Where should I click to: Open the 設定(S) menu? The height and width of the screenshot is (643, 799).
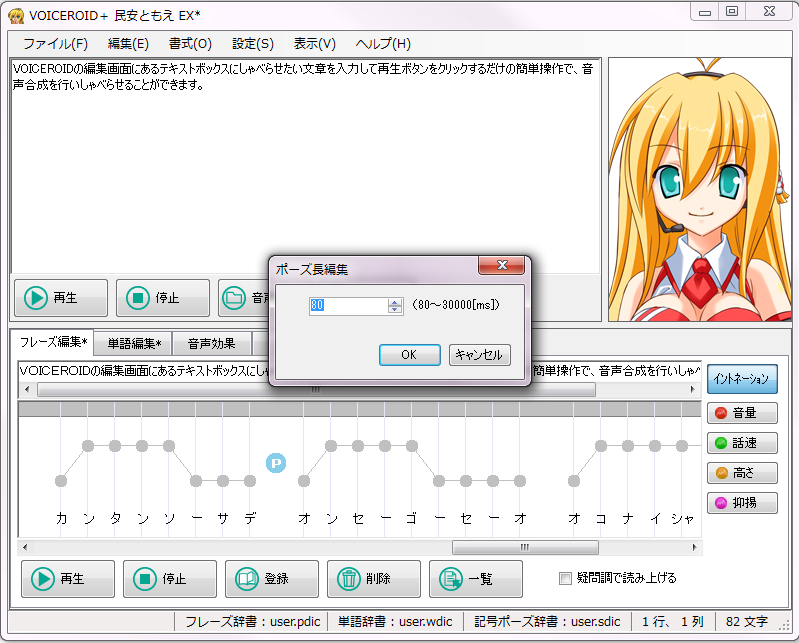pyautogui.click(x=253, y=44)
